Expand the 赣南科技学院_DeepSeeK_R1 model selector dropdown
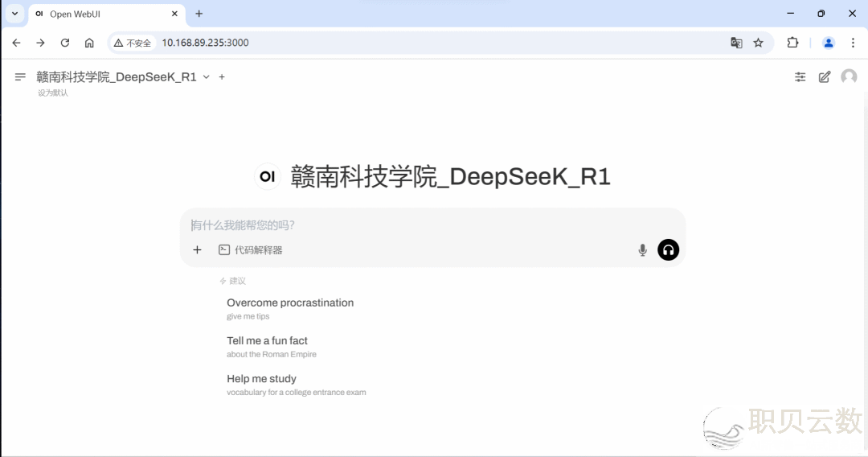The width and height of the screenshot is (868, 457). (x=206, y=77)
